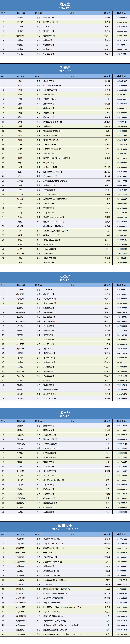Click phone number '18721382866'

[121, 290]
